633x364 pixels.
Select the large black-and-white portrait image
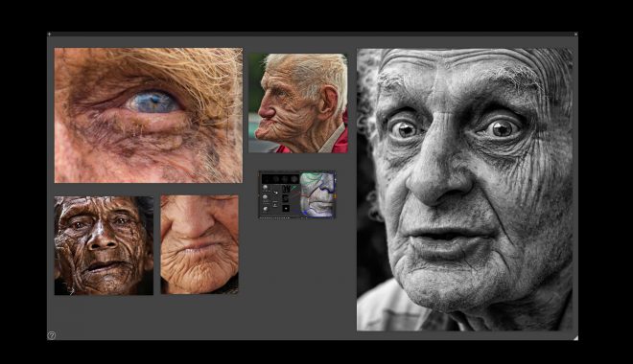tap(464, 190)
